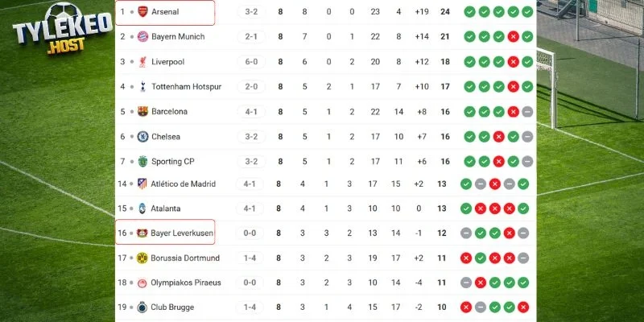Viewport: 644px width, 322px height.
Task: Click the Arsenal club crest icon
Action: point(142,12)
